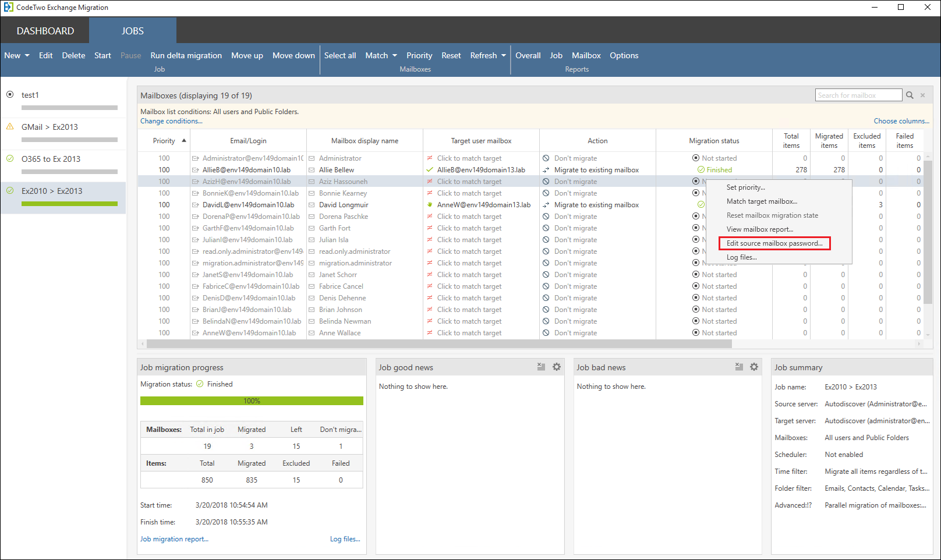Image resolution: width=941 pixels, height=560 pixels.
Task: Click Delete in the Job toolbar
Action: [x=73, y=55]
